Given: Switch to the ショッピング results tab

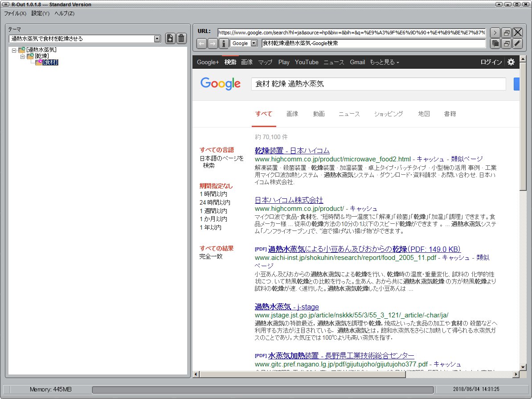Looking at the screenshot, I should click(x=389, y=114).
